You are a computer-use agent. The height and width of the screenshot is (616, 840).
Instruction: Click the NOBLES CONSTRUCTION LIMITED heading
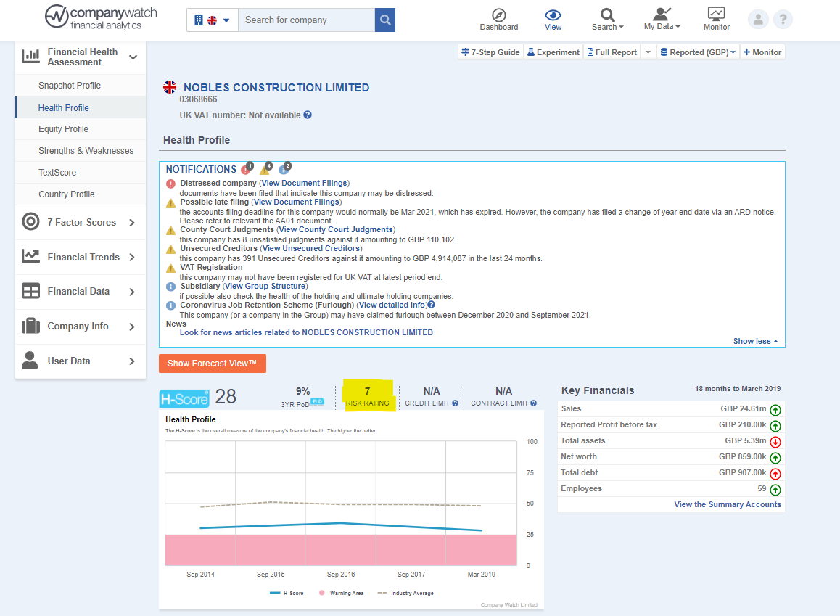(x=276, y=87)
